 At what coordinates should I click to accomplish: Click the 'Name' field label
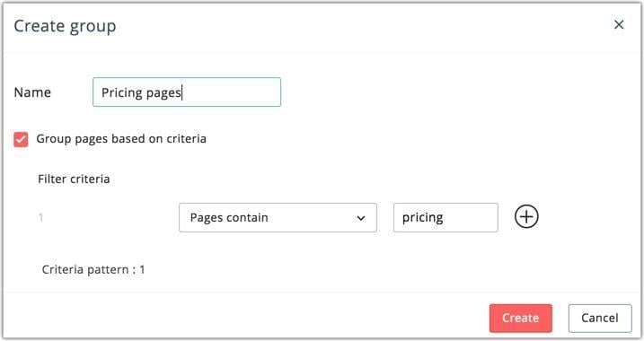[x=32, y=92]
